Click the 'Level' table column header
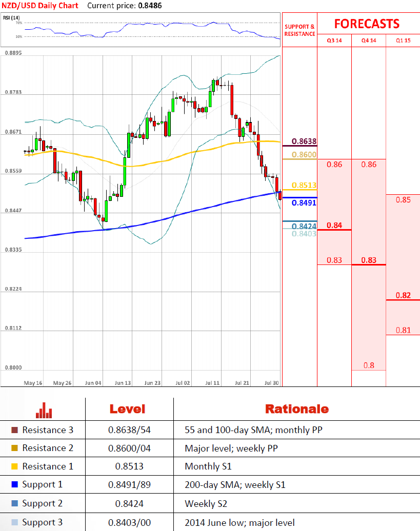420x531 pixels. 127,409
